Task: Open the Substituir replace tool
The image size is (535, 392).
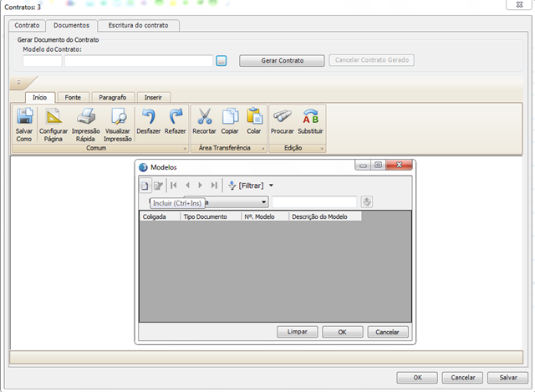Action: 310,121
